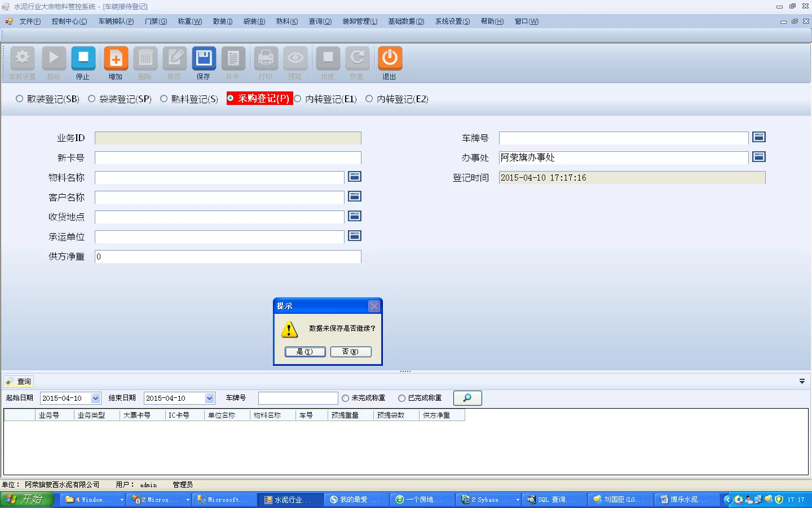
Task: Open the 基础数据(D) menu
Action: point(405,21)
